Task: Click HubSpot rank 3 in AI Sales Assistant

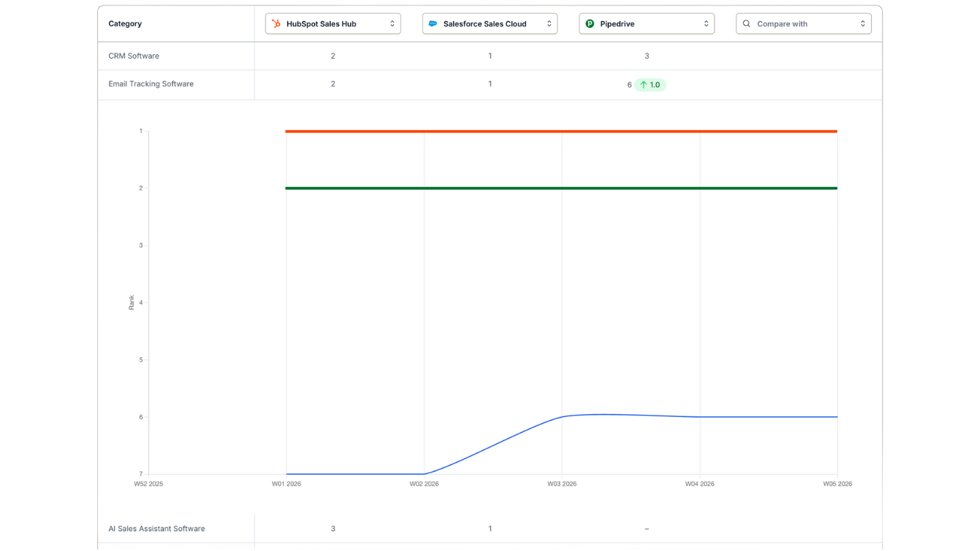Action: coord(333,529)
